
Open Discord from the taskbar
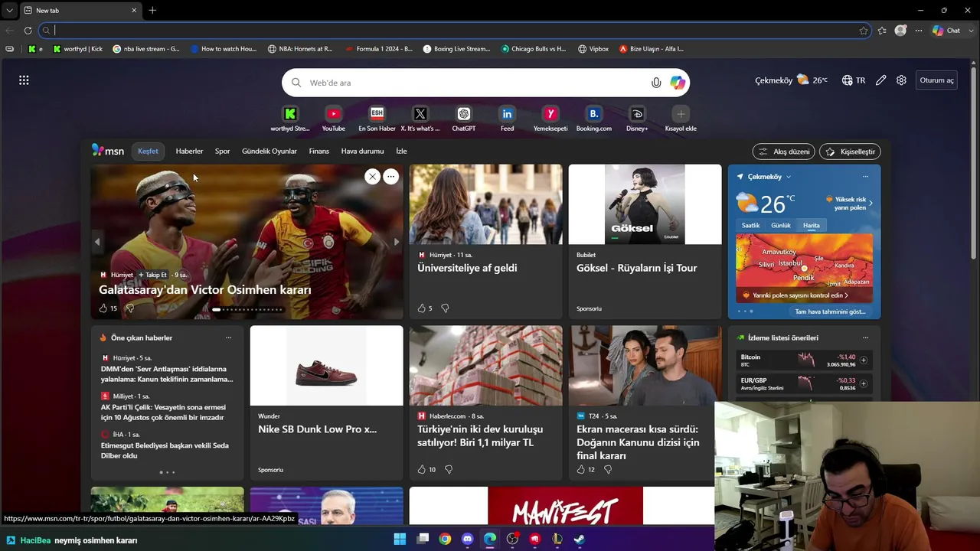coord(467,540)
